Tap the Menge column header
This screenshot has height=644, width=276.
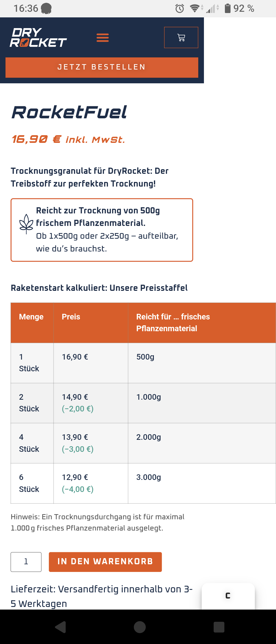31,317
